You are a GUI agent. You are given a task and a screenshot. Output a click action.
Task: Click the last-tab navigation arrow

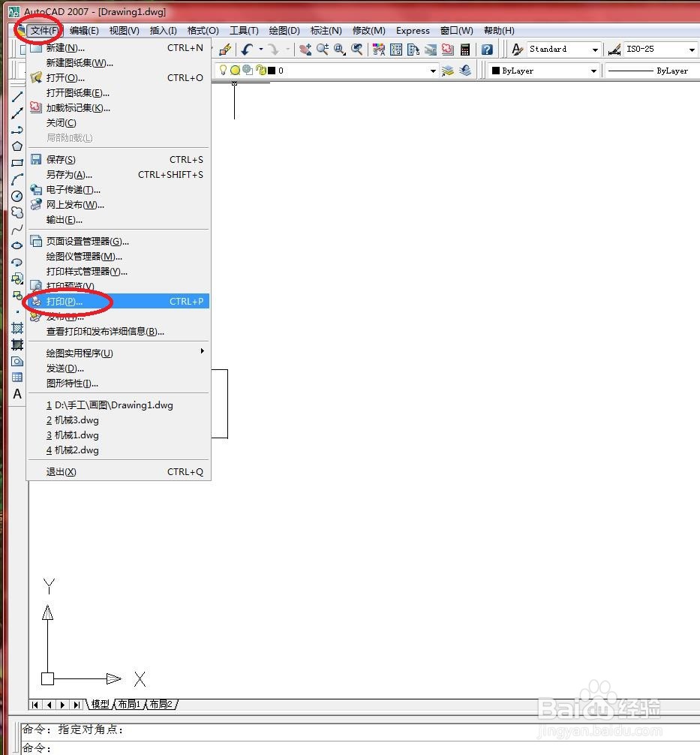point(77,705)
